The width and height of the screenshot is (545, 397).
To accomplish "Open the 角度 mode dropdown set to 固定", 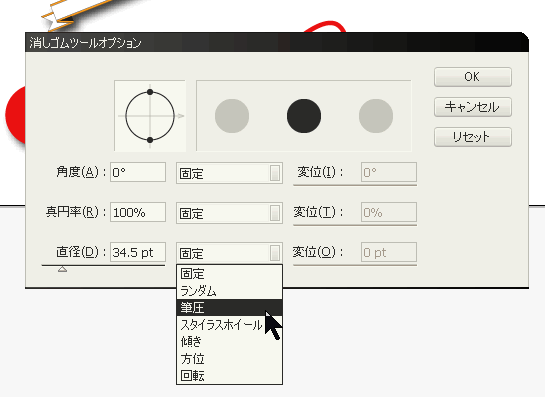I will coord(229,173).
